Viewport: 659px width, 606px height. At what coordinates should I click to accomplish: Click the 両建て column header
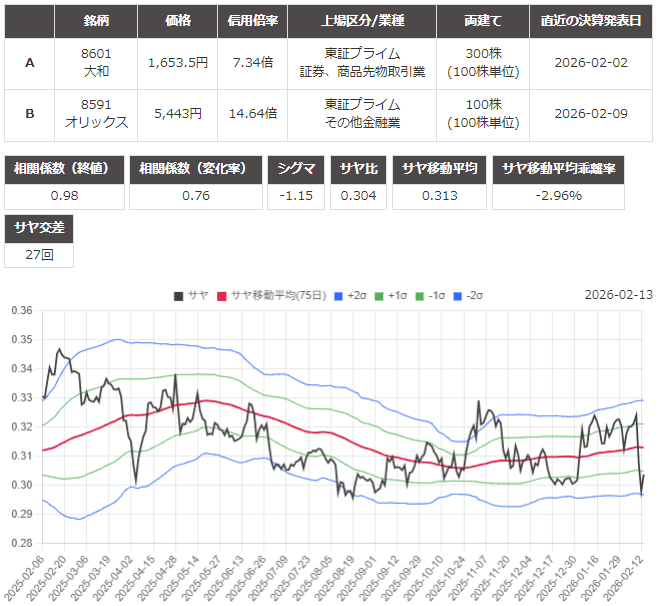(x=492, y=21)
